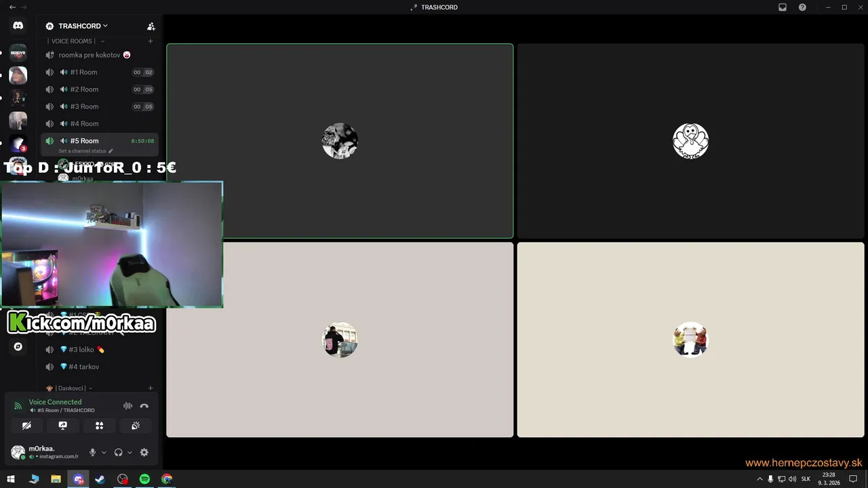Add a channel to VOICE ROOMS category
The image size is (868, 488).
(x=151, y=41)
